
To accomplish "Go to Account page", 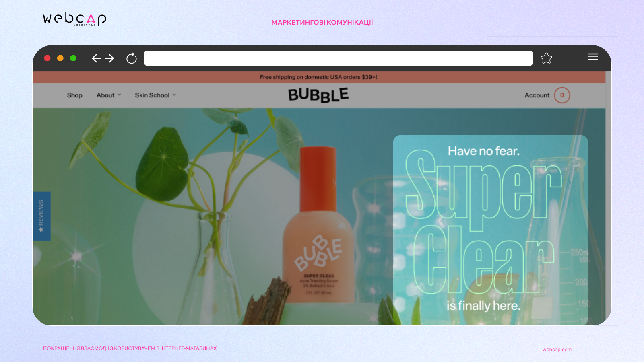I will (537, 95).
